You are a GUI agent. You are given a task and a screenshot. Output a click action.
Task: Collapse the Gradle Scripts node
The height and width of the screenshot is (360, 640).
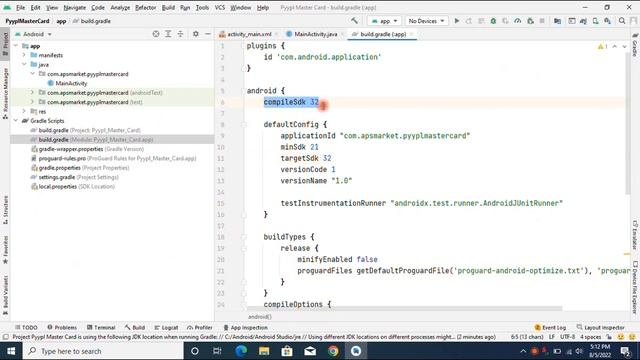click(x=16, y=121)
